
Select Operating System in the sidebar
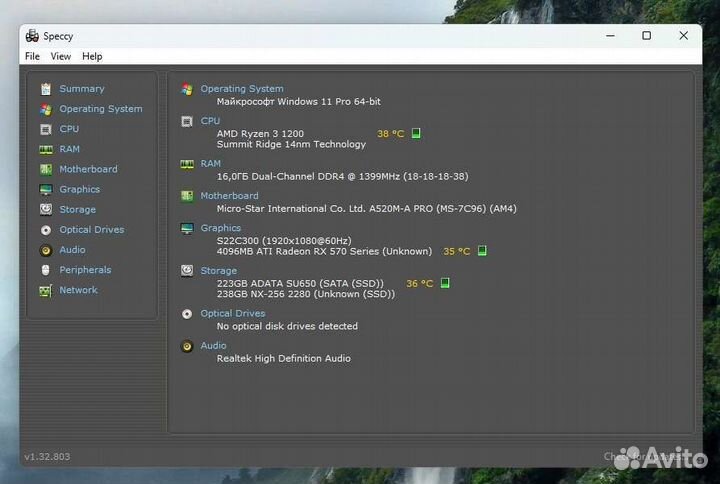point(101,109)
